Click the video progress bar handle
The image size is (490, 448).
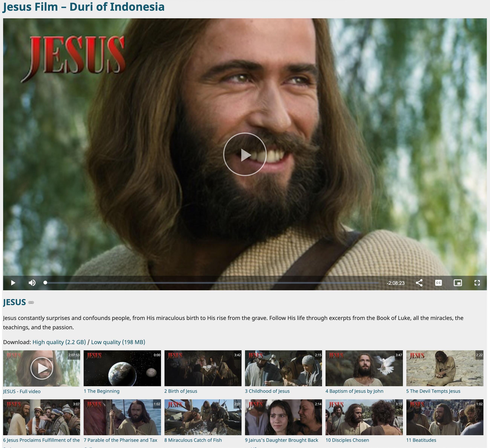coord(45,283)
